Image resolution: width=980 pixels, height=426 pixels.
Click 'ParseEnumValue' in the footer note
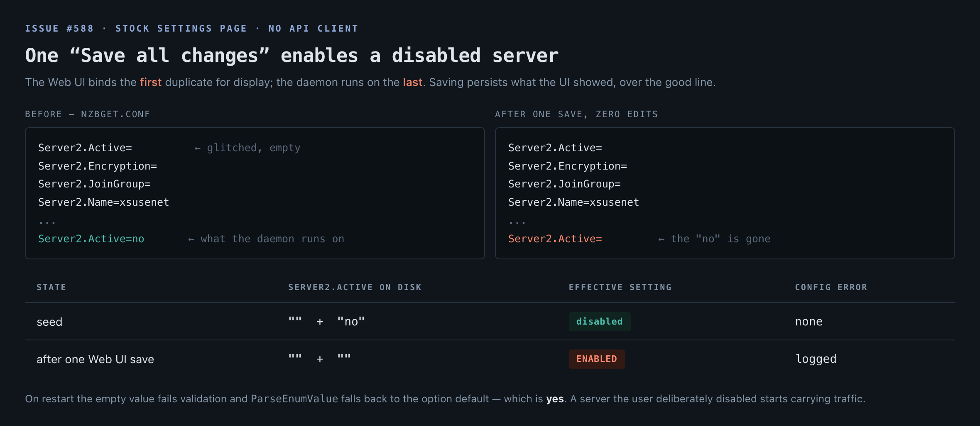click(294, 399)
